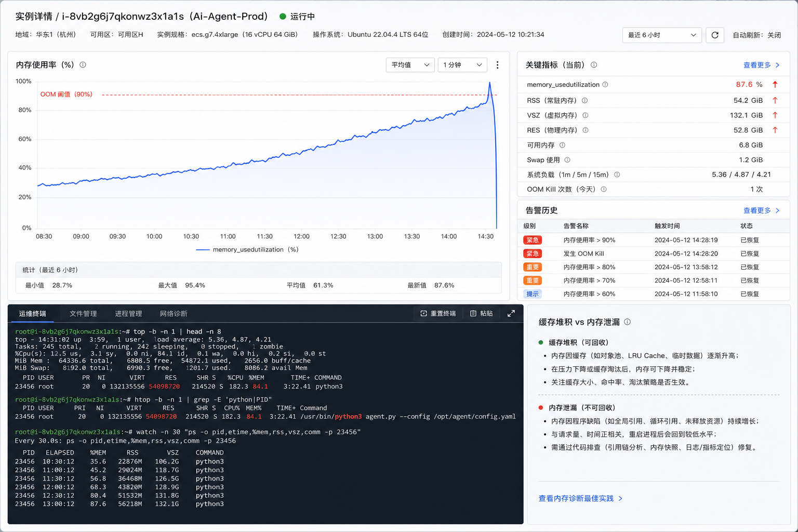Click terminal row with ELAPSED 13:00:12
Screen dimensions: 798x532
(x=119, y=504)
